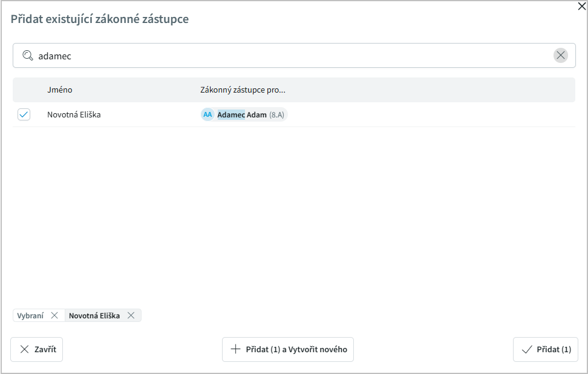The width and height of the screenshot is (588, 374).
Task: Click the Jméno column header
Action: pos(60,90)
